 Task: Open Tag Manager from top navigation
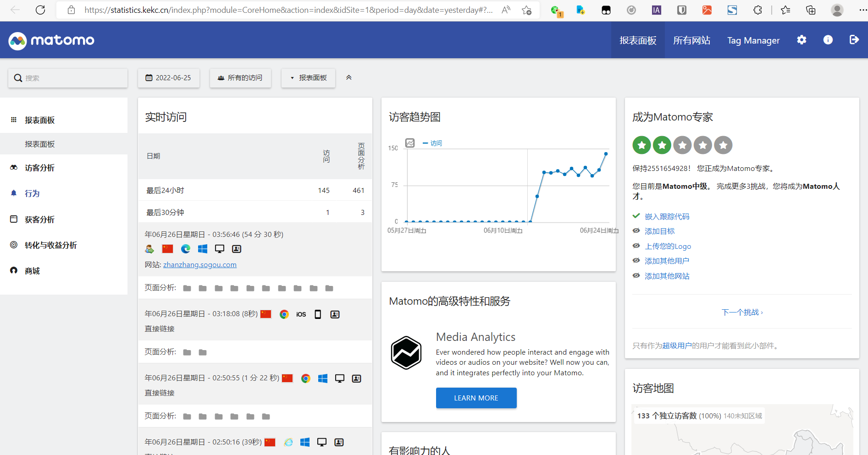pyautogui.click(x=753, y=40)
